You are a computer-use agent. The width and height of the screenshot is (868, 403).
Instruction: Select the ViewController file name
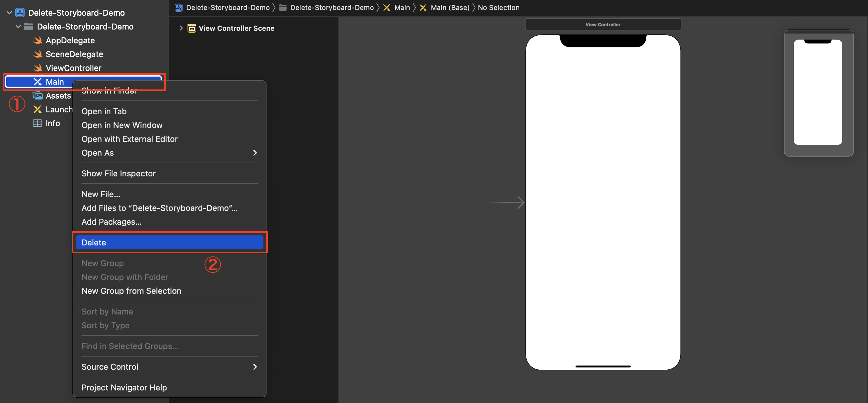[x=73, y=68]
